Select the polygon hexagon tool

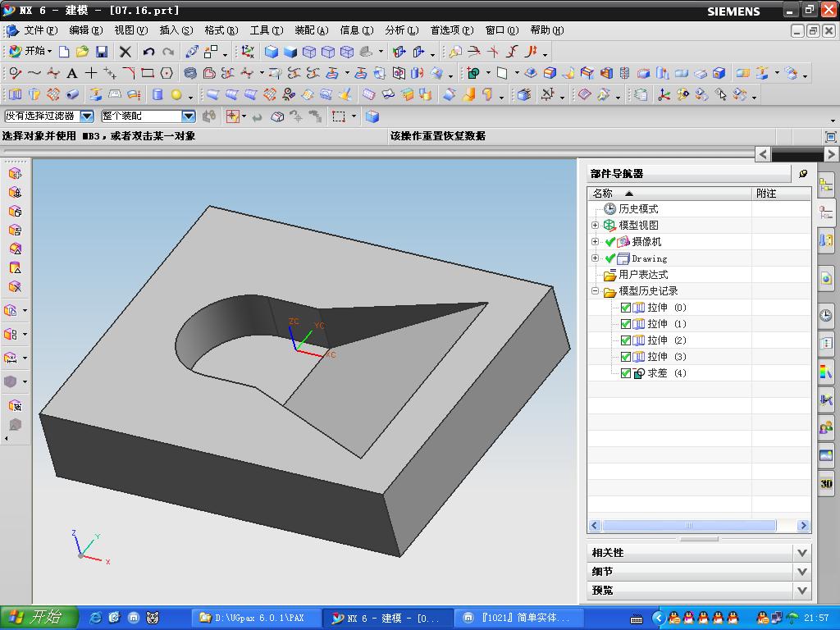pyautogui.click(x=167, y=73)
